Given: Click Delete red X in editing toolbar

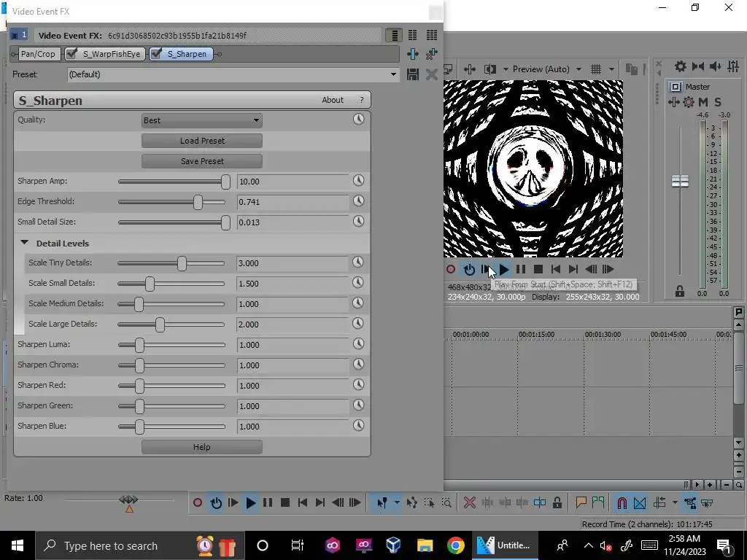Looking at the screenshot, I should point(470,503).
